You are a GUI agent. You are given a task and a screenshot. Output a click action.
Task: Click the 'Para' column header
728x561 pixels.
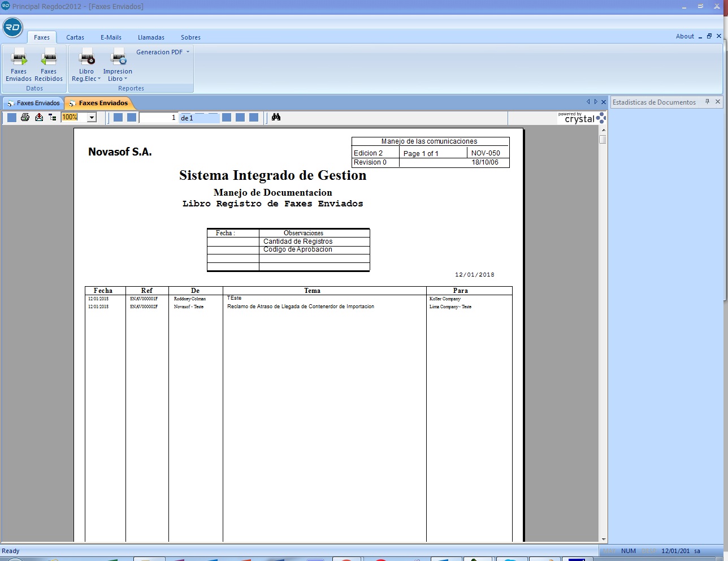click(461, 291)
